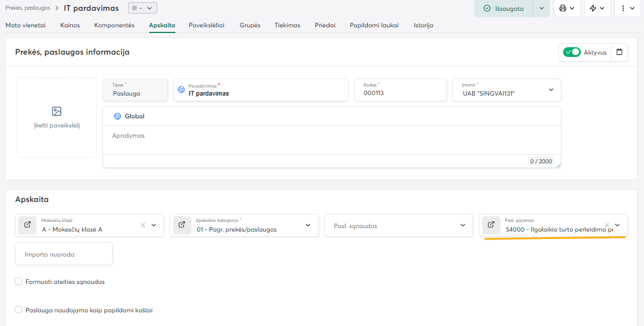644x326 pixels.
Task: Expand the arrow next to Išsaugota
Action: click(x=541, y=9)
